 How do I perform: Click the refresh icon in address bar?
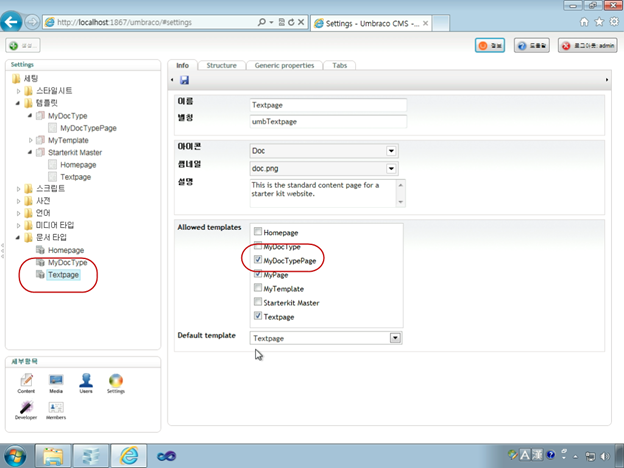(291, 22)
